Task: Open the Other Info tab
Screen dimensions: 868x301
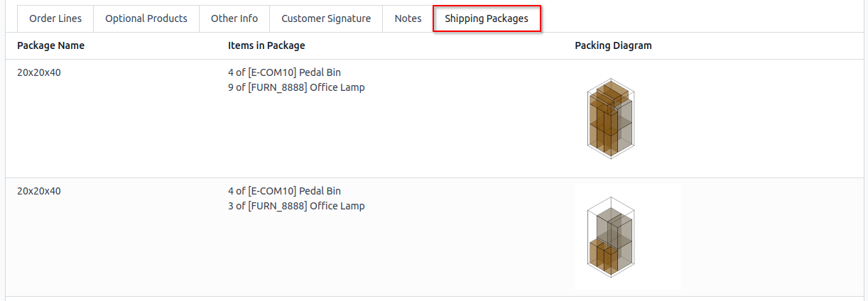Action: (x=234, y=18)
